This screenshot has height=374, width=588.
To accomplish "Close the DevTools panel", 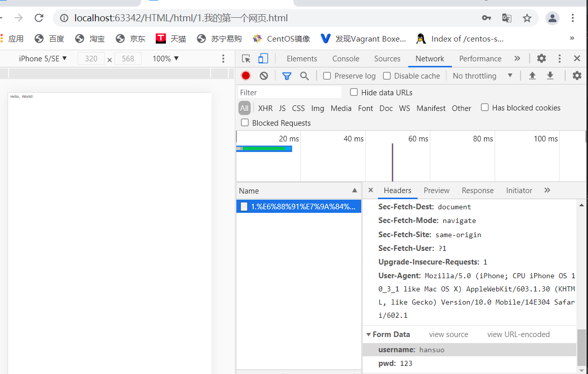I will [x=577, y=58].
